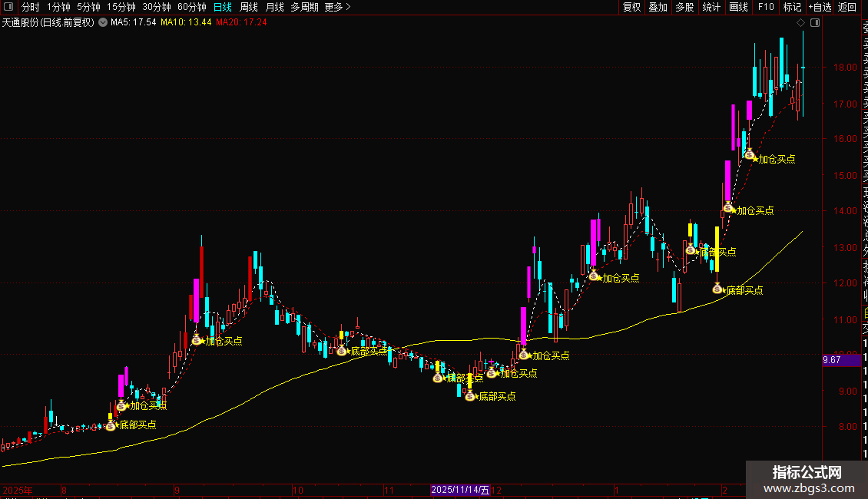Click the 叠加 overlay button
The width and height of the screenshot is (868, 499).
click(658, 7)
